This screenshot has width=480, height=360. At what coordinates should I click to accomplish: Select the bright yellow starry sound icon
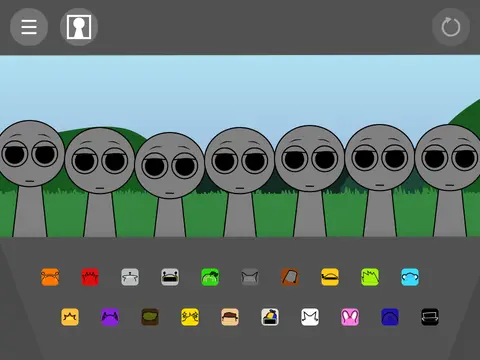(x=190, y=317)
